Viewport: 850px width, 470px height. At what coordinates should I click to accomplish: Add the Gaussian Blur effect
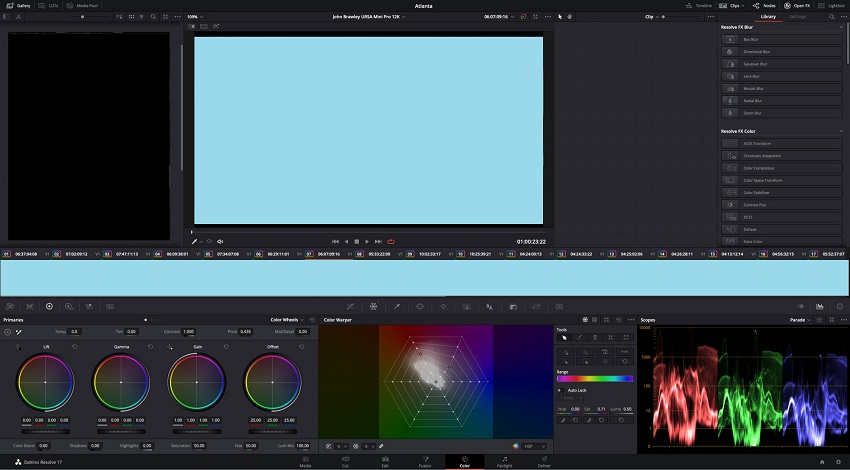pos(781,64)
